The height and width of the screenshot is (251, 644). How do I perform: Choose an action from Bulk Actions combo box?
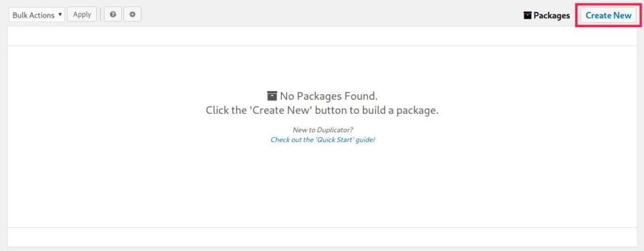[36, 15]
